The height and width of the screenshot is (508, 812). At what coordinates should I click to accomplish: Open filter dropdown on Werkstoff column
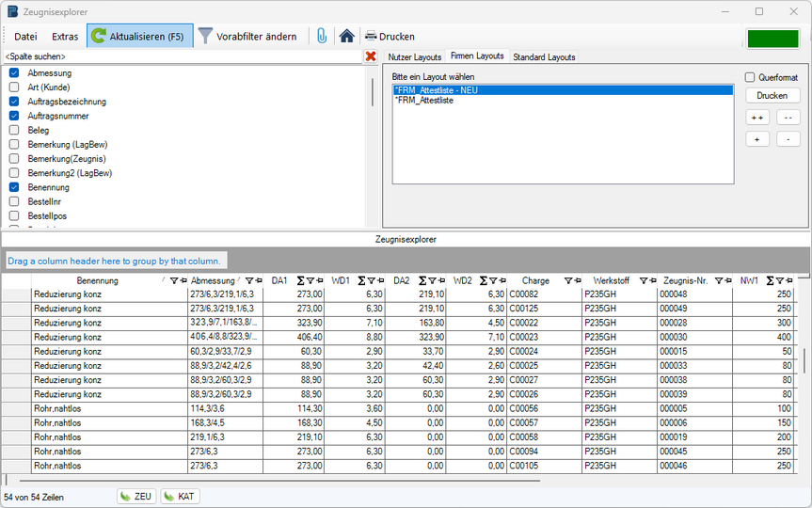click(644, 280)
